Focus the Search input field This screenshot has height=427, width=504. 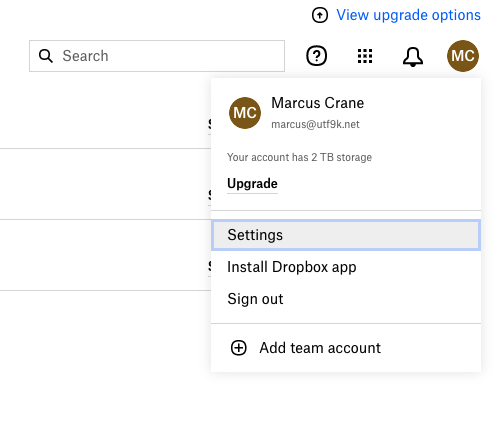157,56
